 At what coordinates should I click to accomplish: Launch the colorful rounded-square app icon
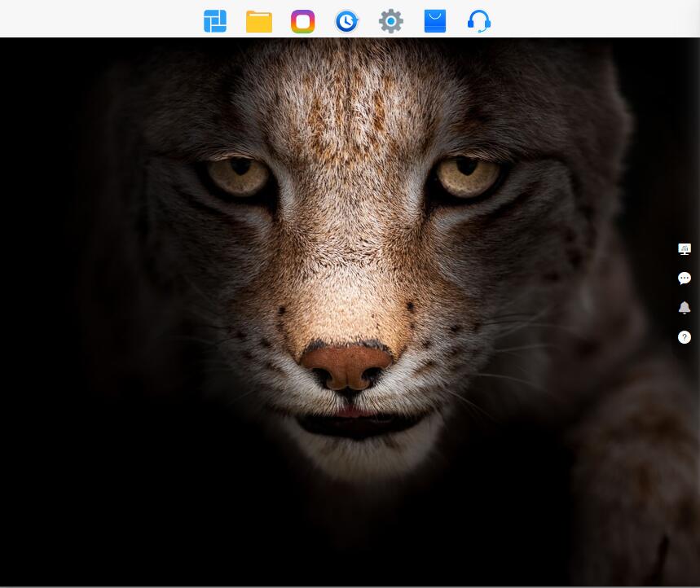[302, 21]
